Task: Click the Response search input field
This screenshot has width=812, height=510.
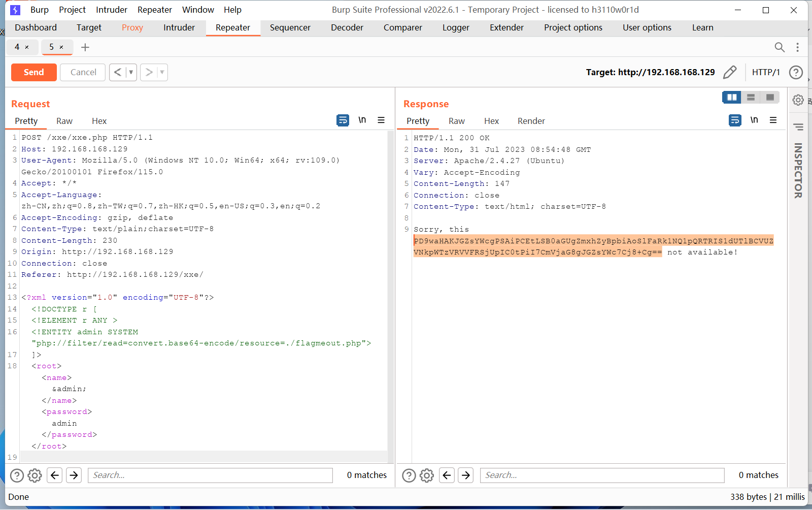Action: pyautogui.click(x=602, y=475)
